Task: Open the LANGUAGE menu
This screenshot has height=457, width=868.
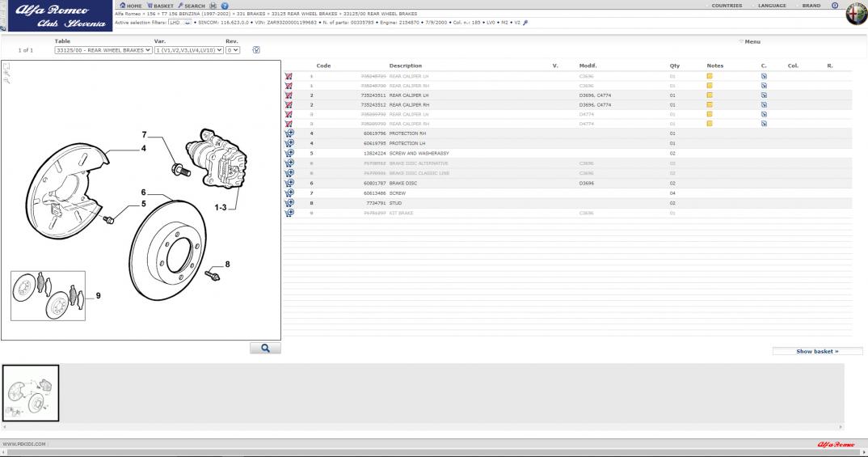Action: click(x=772, y=6)
